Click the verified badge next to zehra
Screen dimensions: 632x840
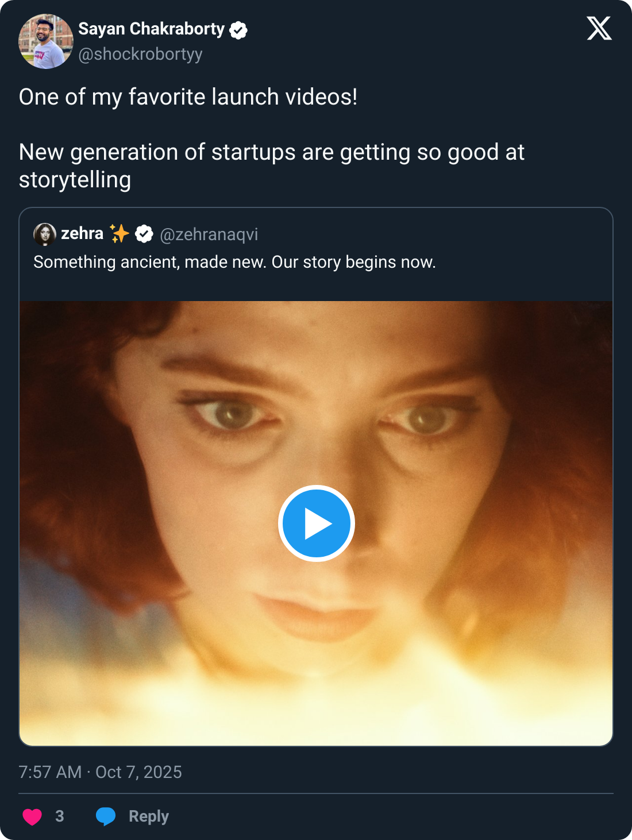[144, 234]
